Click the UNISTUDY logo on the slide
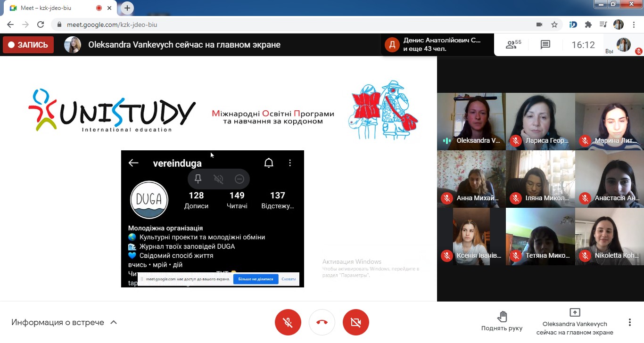The image size is (644, 343). tap(112, 110)
